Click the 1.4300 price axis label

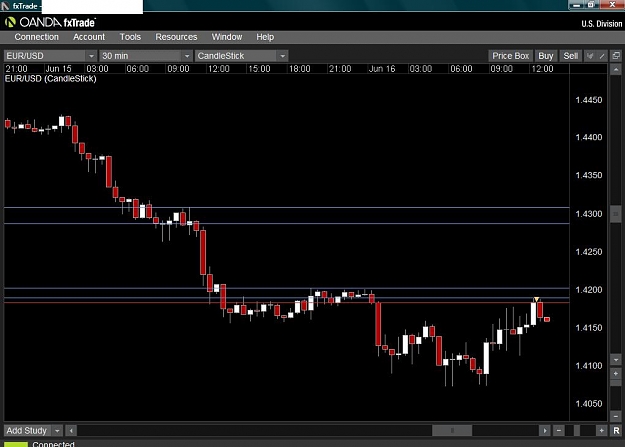pyautogui.click(x=589, y=214)
